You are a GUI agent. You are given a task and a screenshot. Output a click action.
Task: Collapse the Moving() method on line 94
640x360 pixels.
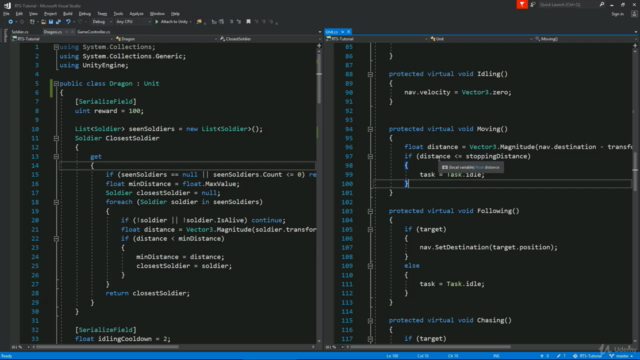point(370,129)
